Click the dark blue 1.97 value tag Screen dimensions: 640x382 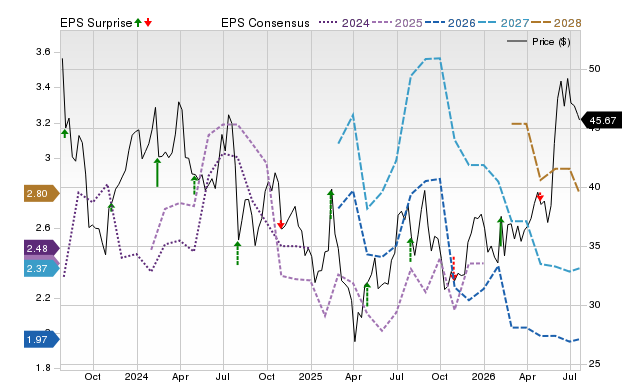[x=42, y=340]
